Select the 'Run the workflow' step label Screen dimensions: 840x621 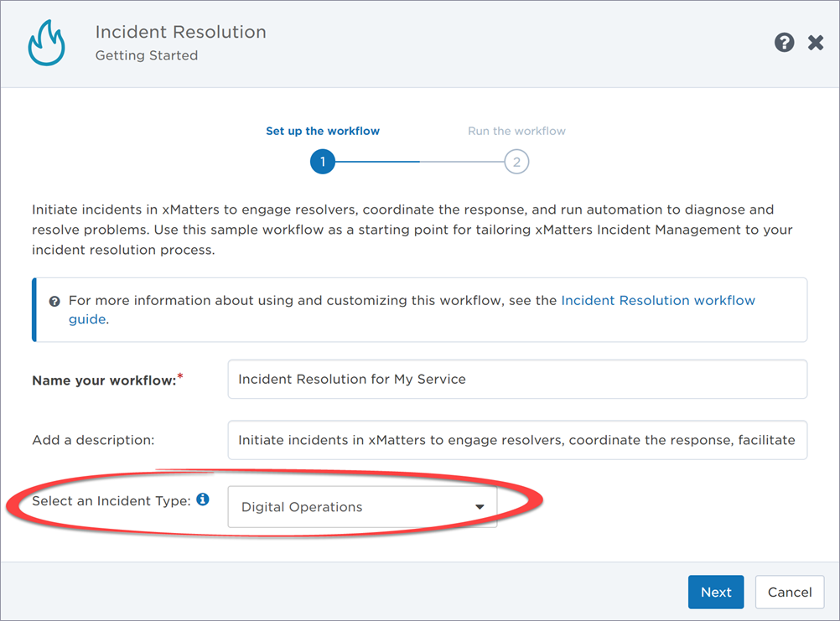(516, 131)
